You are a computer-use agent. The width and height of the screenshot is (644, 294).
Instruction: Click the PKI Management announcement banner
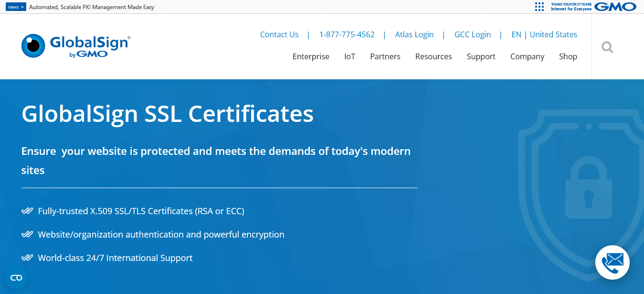pos(91,7)
